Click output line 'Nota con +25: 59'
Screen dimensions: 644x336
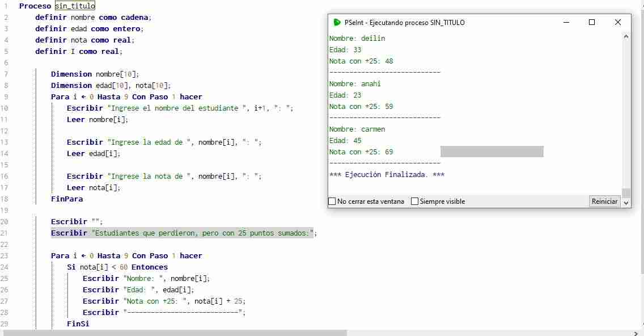pyautogui.click(x=361, y=107)
